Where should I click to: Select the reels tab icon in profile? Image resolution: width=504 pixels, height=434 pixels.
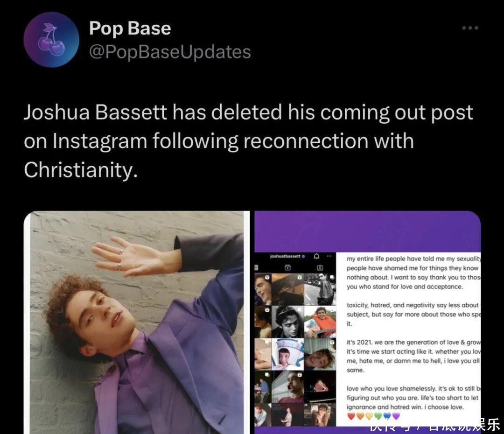pos(287,267)
